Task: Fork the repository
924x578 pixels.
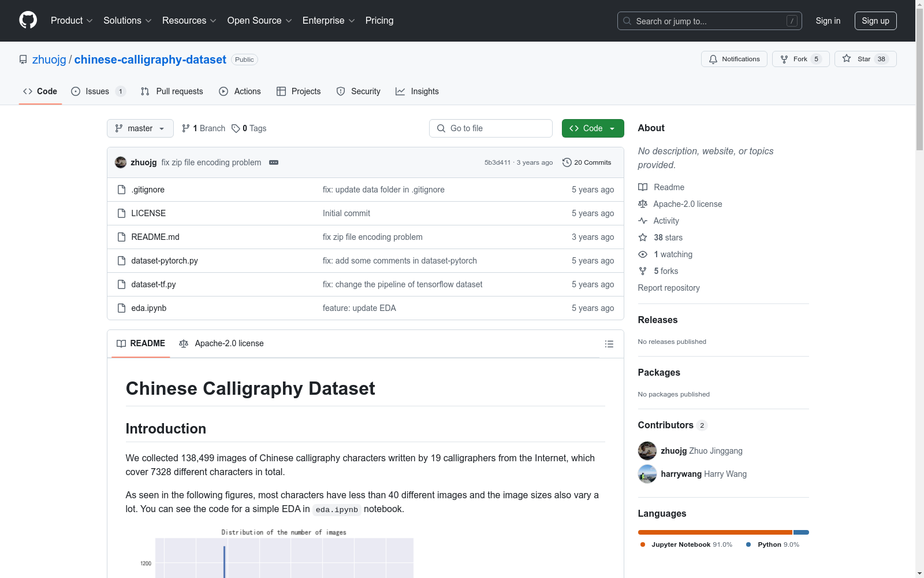Action: tap(800, 59)
